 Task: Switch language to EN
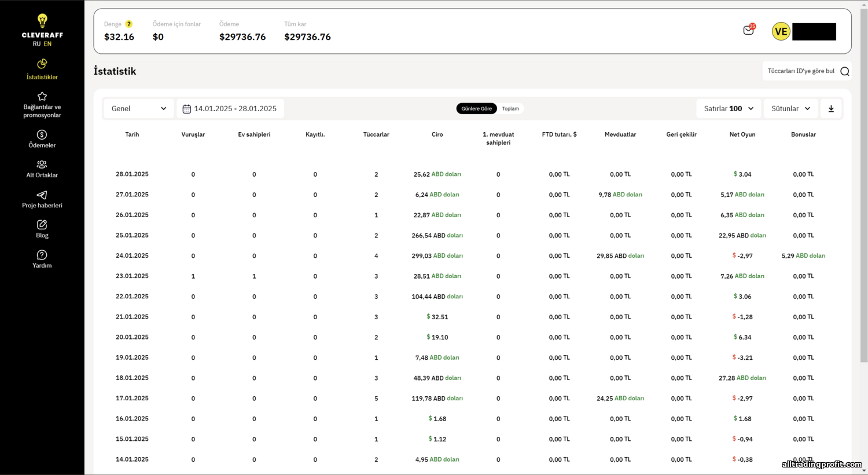click(47, 44)
